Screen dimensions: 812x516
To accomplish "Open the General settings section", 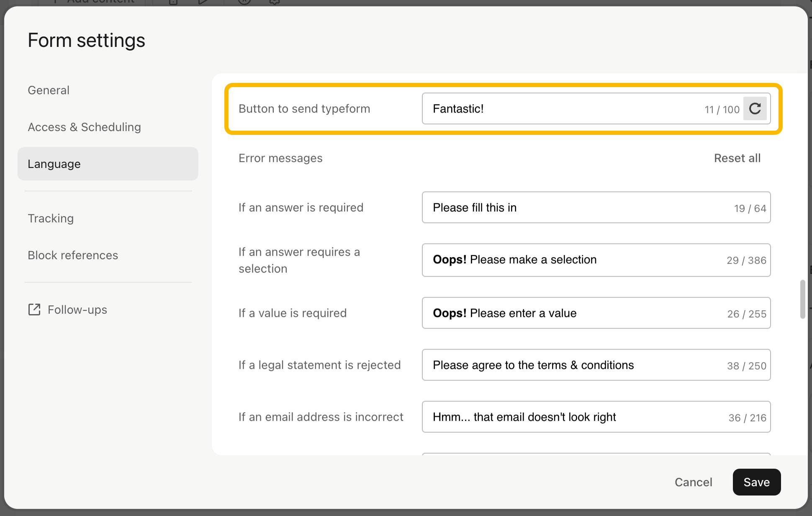I will point(49,90).
